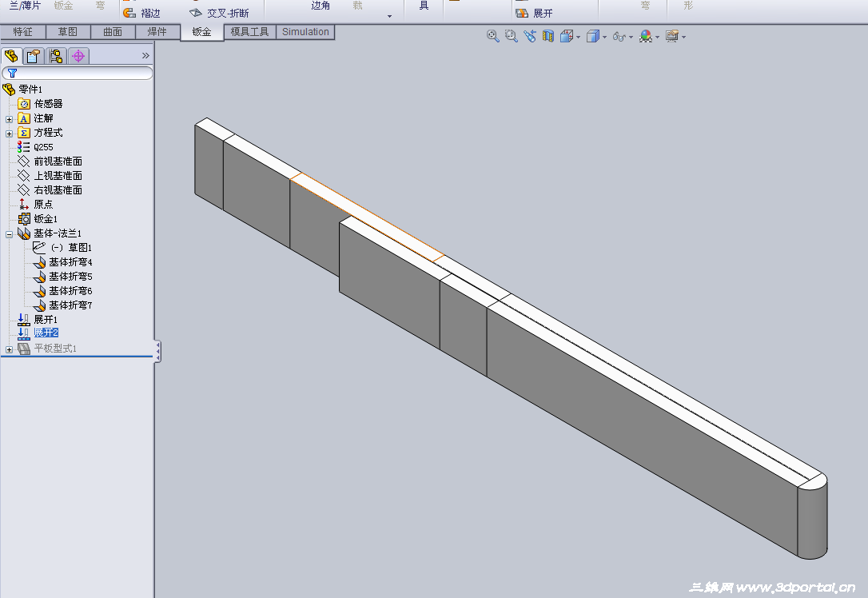Select the 钣金 tab

click(201, 32)
